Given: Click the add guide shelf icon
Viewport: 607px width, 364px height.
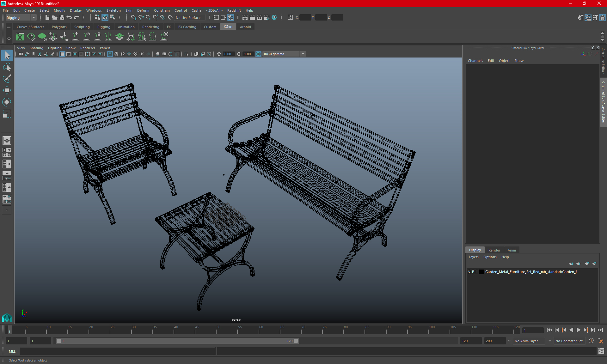Looking at the screenshot, I should click(76, 37).
